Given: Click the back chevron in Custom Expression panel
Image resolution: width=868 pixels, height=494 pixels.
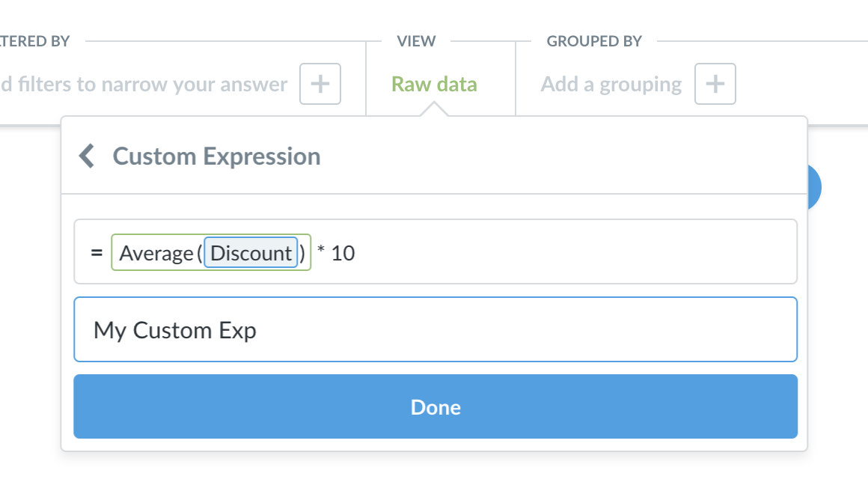Looking at the screenshot, I should coord(85,156).
